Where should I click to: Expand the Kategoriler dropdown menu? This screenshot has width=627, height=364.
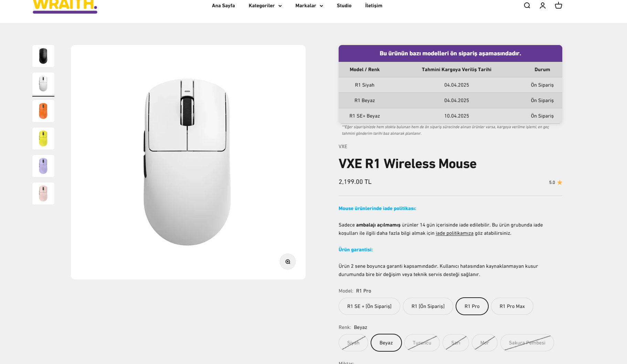tap(265, 5)
